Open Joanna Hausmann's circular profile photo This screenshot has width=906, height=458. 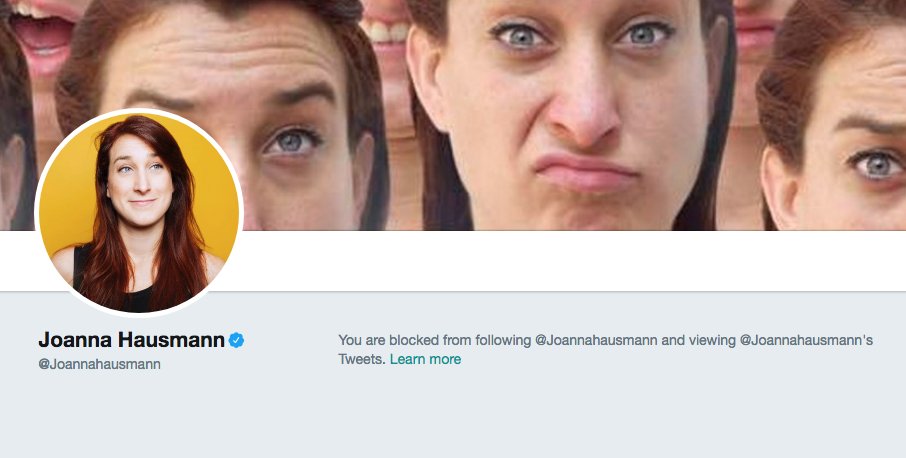pyautogui.click(x=139, y=211)
